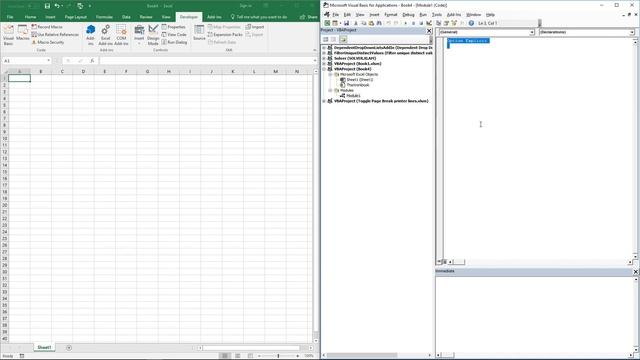Open VBA editor Edit menu
Viewport: 640px width, 360px height.
tap(347, 15)
